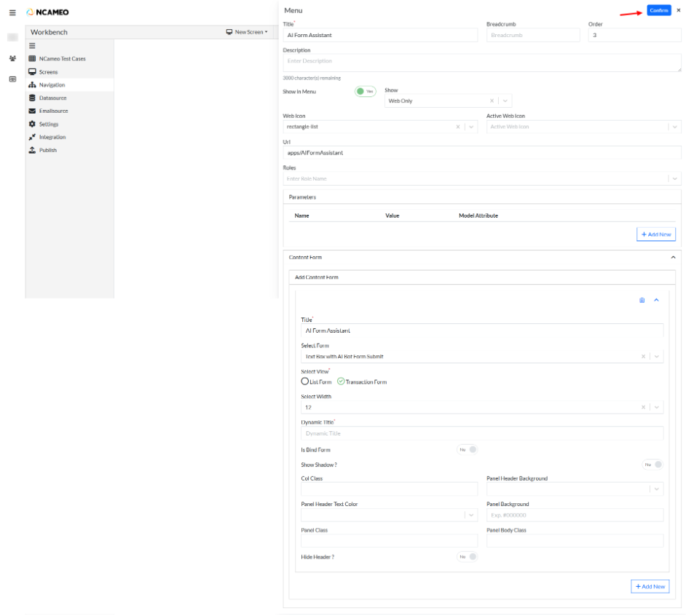
Task: Click the blue Confirm button
Action: 658,10
